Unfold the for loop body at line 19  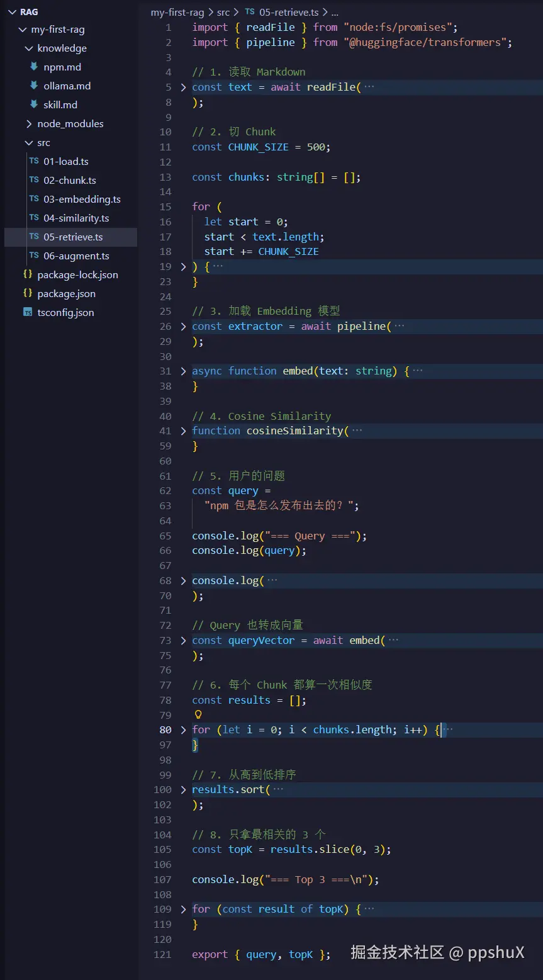pos(183,267)
